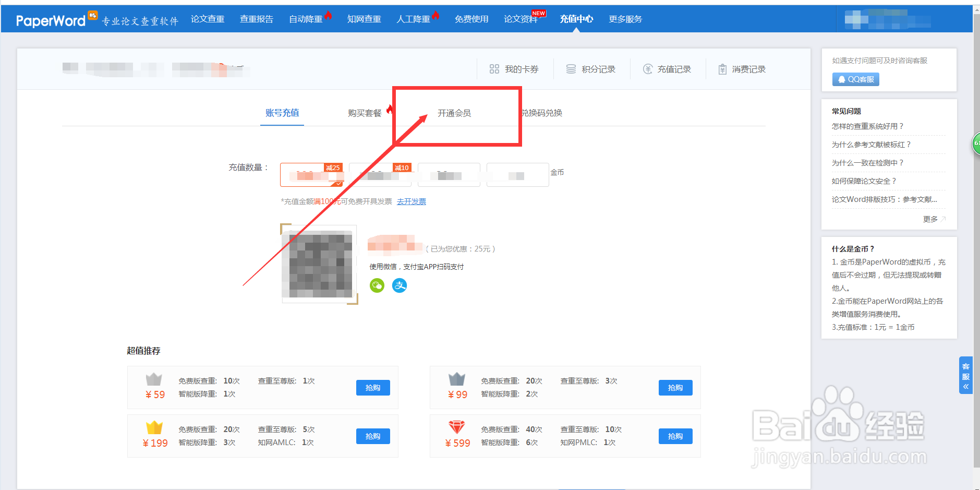Select Alipay payment icon
Viewport: 980px width, 490px height.
tap(400, 285)
